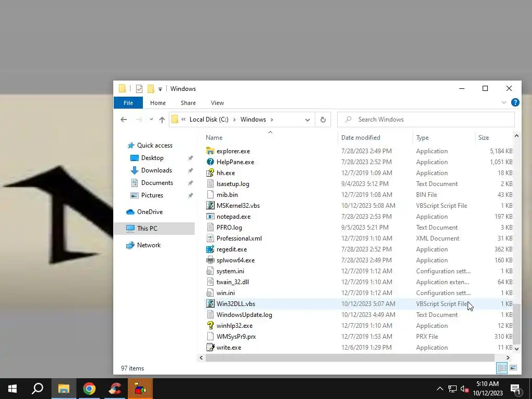This screenshot has height=399, width=532.
Task: Click the muted volume tray icon
Action: click(465, 389)
